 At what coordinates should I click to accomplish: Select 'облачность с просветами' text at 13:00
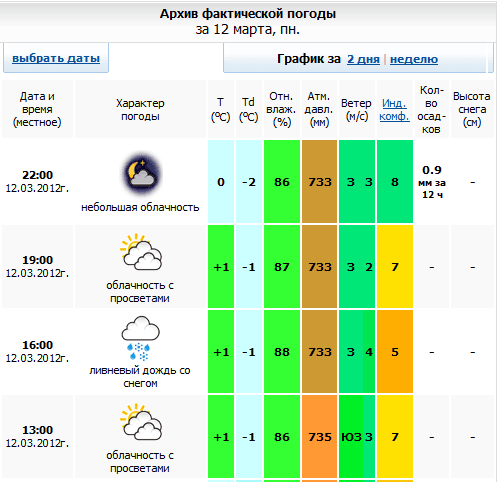pos(140,462)
